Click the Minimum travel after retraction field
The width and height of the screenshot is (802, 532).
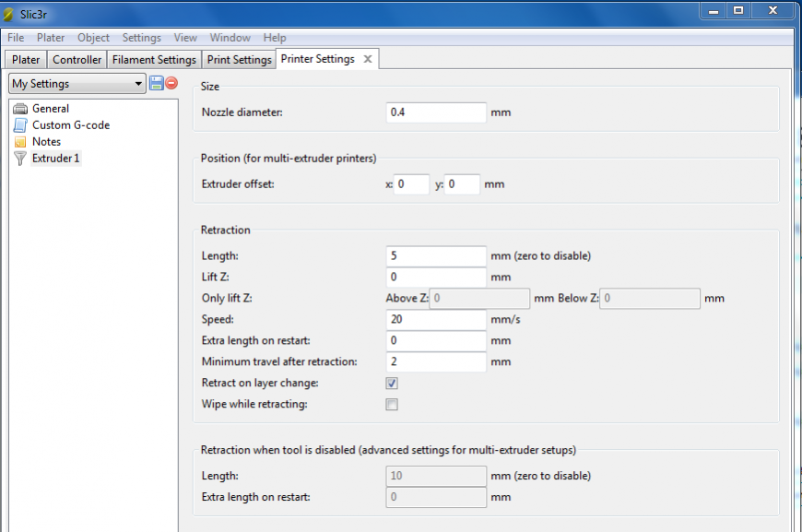(436, 361)
